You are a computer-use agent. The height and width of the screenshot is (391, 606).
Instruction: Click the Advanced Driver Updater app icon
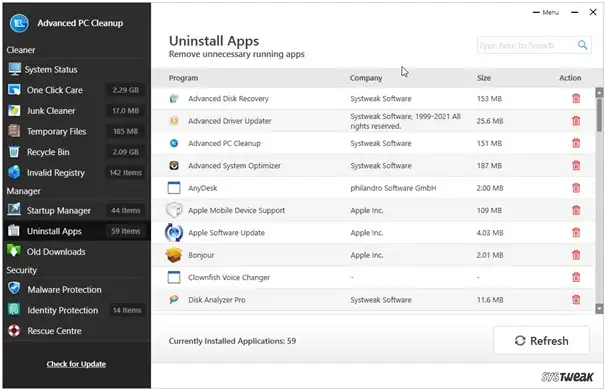(x=174, y=121)
